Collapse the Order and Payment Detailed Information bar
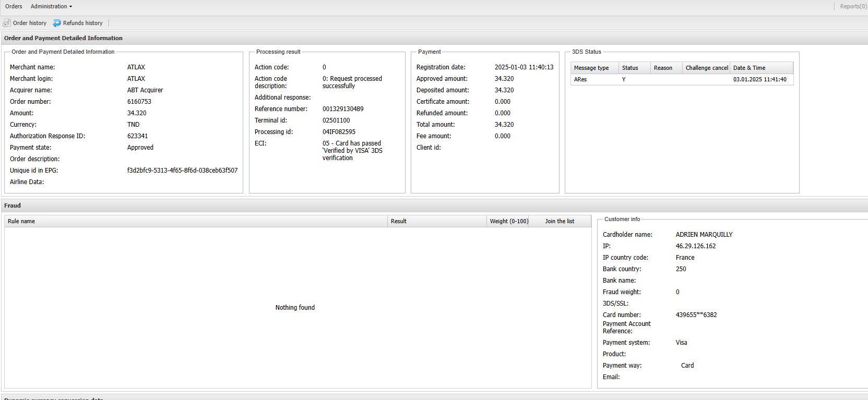This screenshot has height=400, width=868. [63, 38]
